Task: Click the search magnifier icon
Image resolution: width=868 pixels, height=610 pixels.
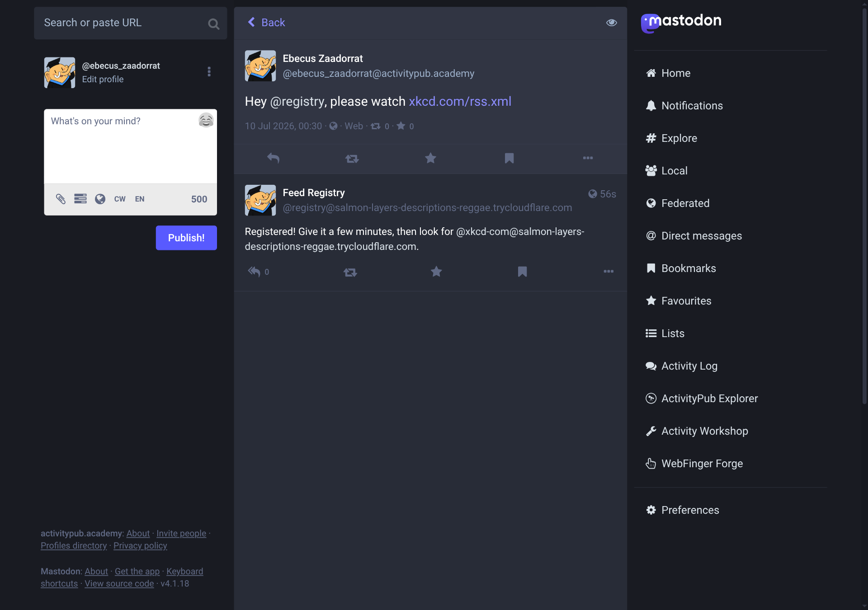Action: click(214, 23)
